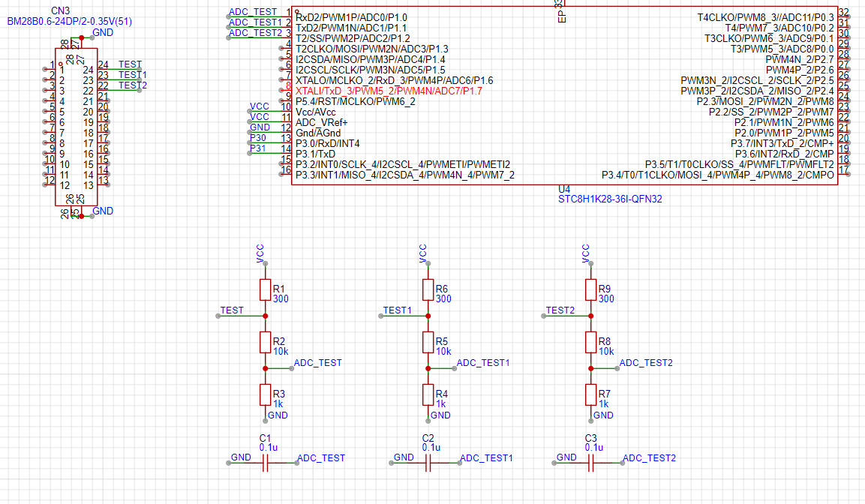Click resistor R7 symbol

click(590, 395)
